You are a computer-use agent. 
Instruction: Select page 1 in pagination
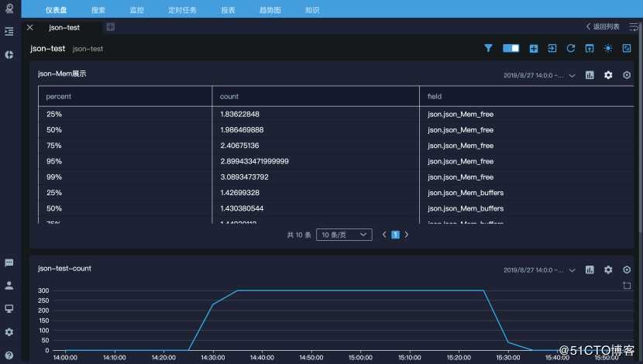[395, 235]
